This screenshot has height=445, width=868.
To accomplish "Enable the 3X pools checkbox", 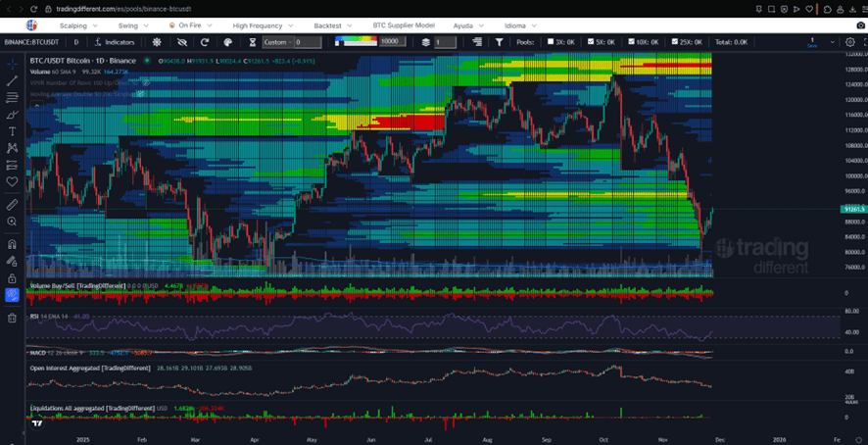I will 551,41.
